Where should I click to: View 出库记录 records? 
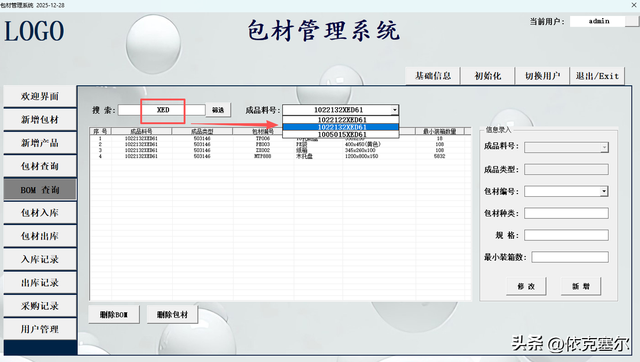click(40, 282)
